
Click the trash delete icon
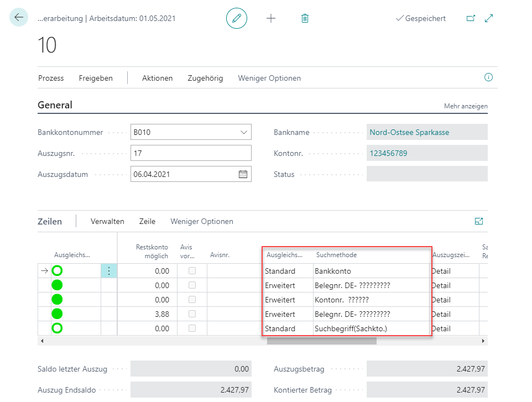(x=305, y=18)
